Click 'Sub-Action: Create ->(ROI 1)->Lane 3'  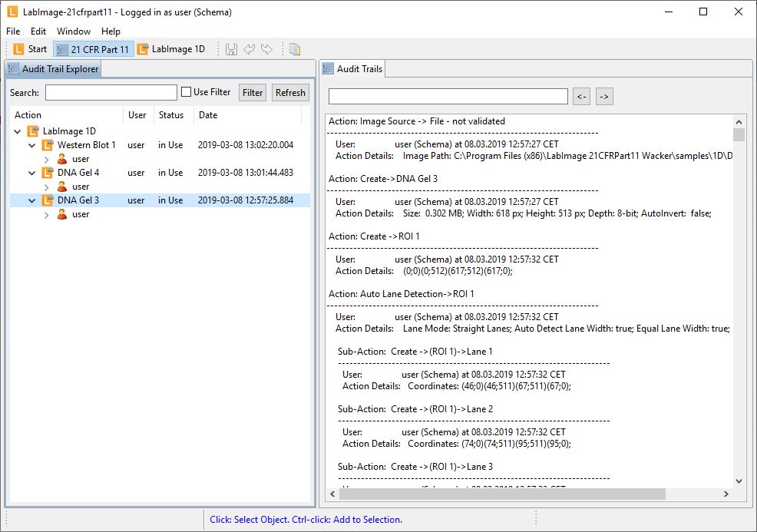(x=415, y=466)
